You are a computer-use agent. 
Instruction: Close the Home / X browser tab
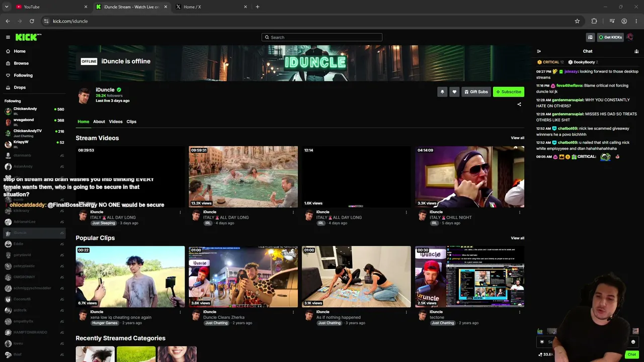point(246,7)
